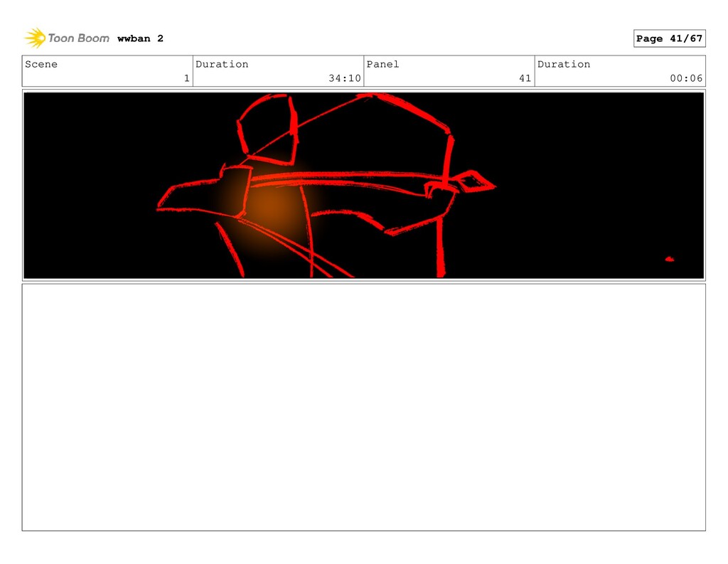This screenshot has height=564, width=728.
Task: Select the panel number value '41'
Action: point(525,78)
